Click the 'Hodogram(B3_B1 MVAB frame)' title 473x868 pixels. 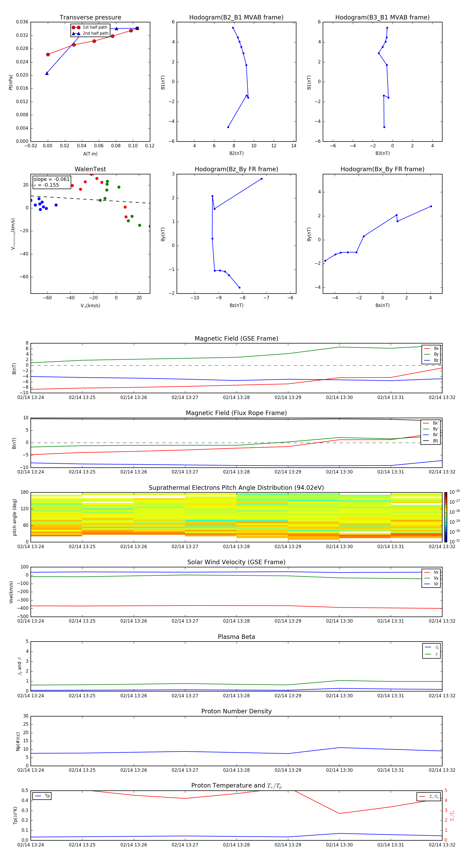[382, 18]
